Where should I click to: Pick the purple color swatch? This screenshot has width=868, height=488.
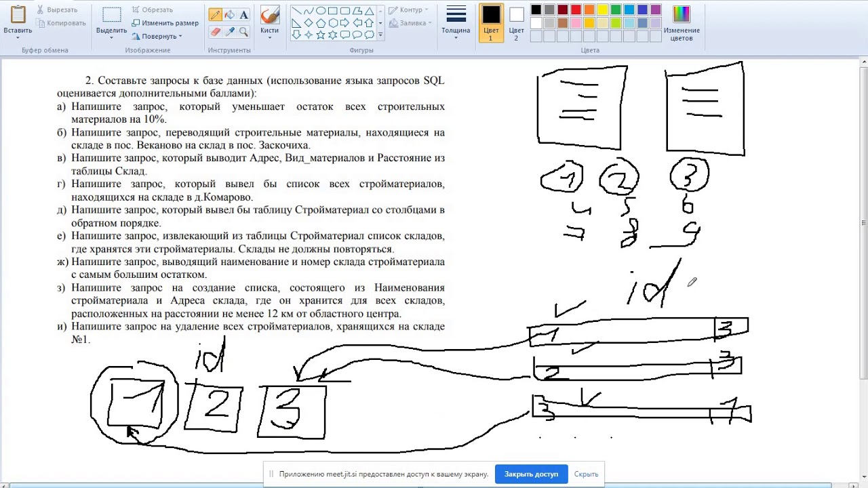coord(654,9)
